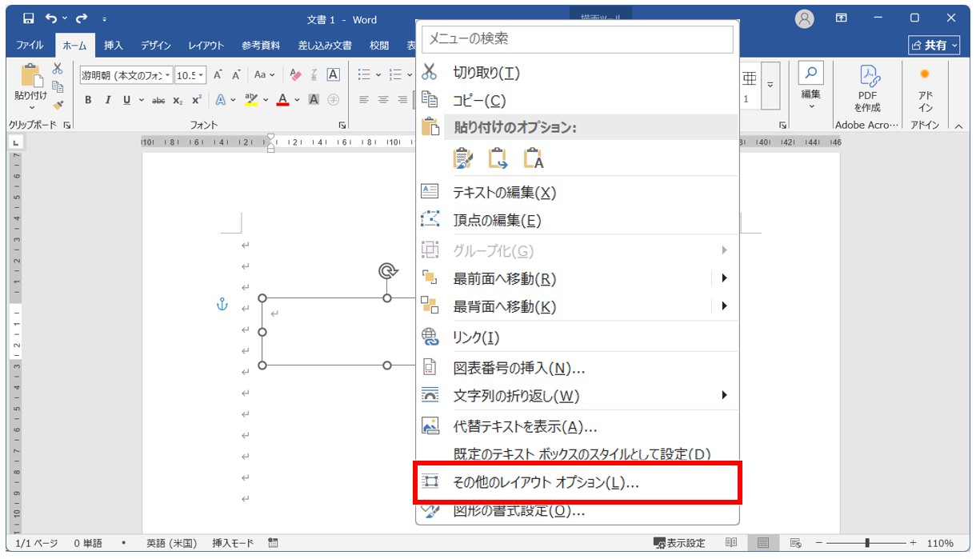Apply superscript formatting
This screenshot has width=980, height=559.
click(196, 100)
